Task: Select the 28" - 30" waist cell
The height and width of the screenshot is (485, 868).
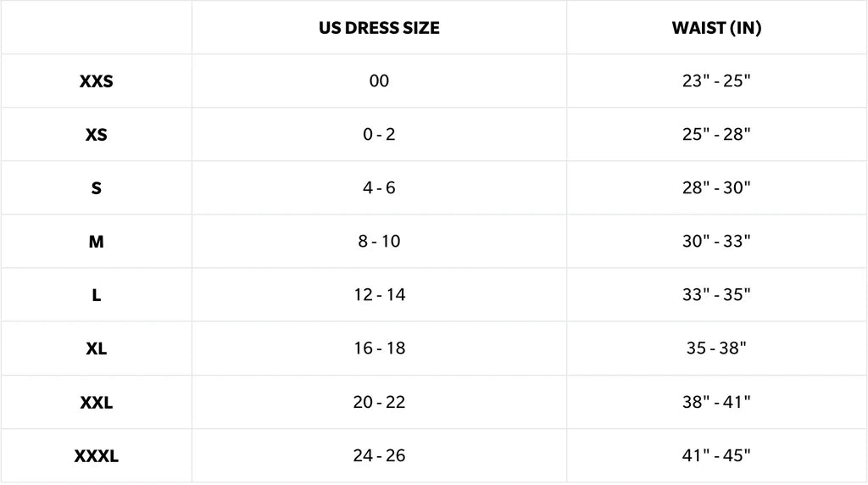Action: [716, 187]
